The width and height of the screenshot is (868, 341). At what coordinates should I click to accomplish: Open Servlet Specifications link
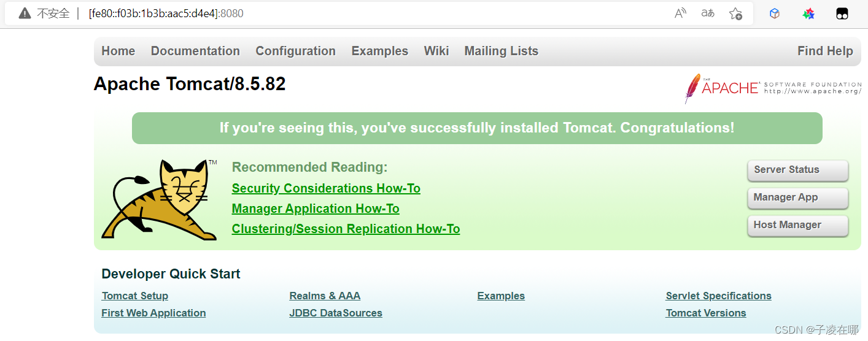pos(718,296)
